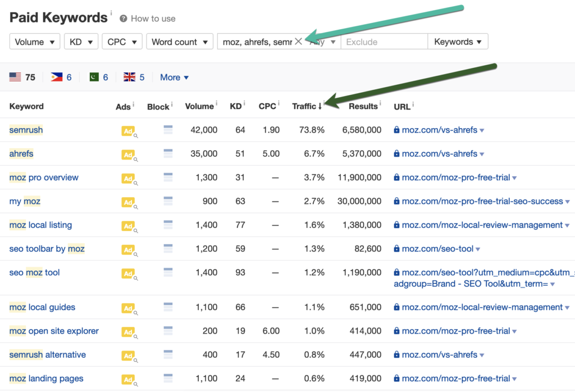This screenshot has height=392, width=575.
Task: Open the More countries menu
Action: click(174, 77)
